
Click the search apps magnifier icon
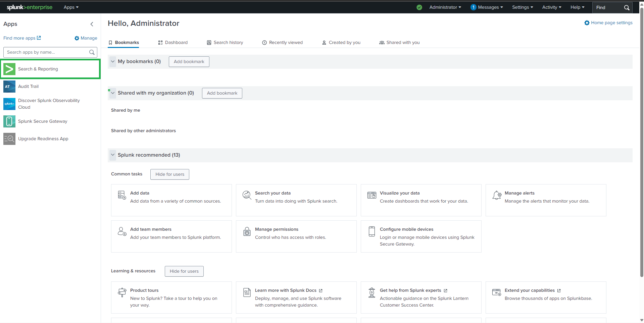pos(92,52)
